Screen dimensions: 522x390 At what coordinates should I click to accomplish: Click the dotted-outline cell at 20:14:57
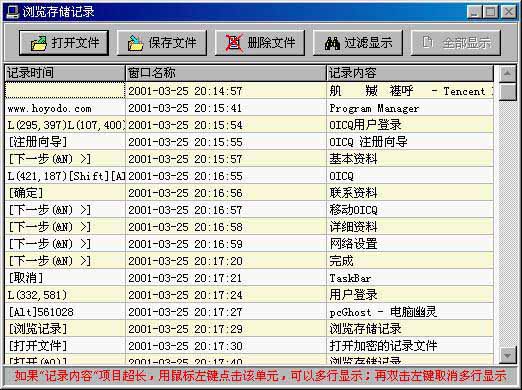point(65,91)
